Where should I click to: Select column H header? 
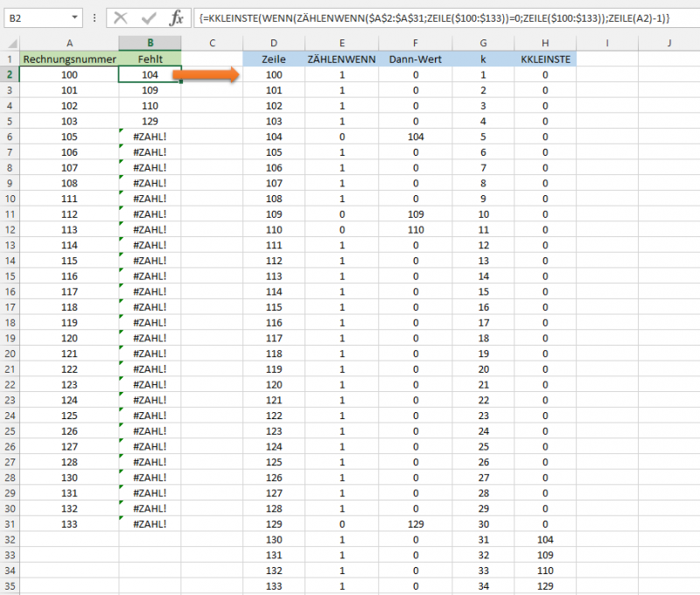click(545, 43)
